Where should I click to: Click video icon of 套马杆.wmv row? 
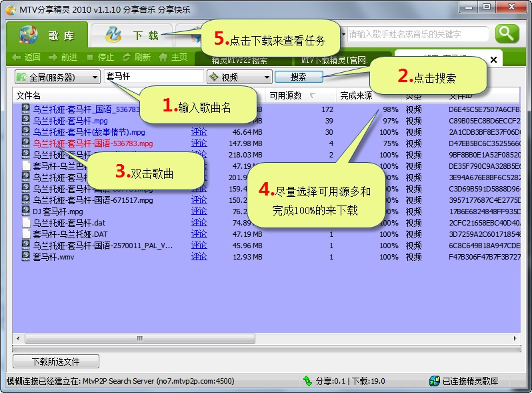coord(26,256)
